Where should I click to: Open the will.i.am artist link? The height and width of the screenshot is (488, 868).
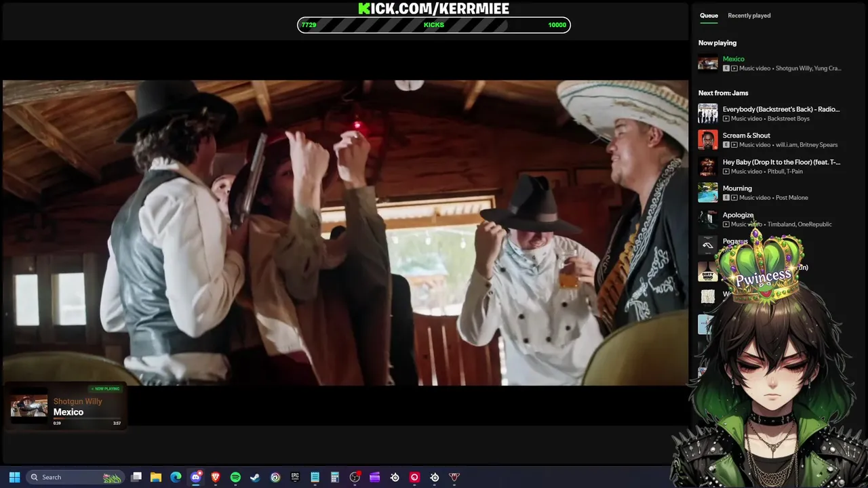point(787,145)
